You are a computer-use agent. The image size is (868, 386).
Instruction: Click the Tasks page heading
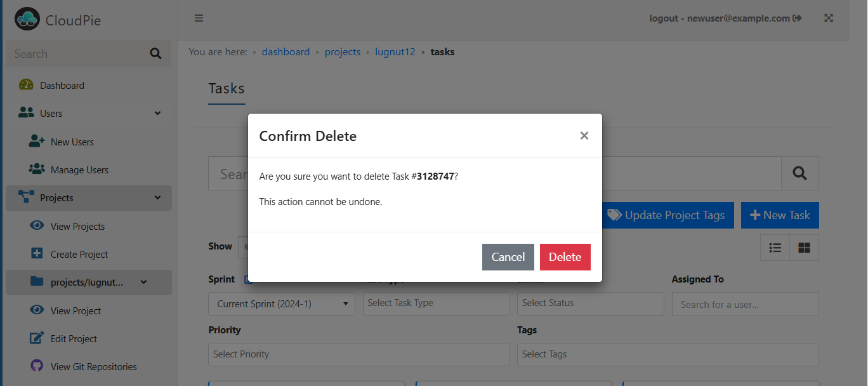(227, 89)
